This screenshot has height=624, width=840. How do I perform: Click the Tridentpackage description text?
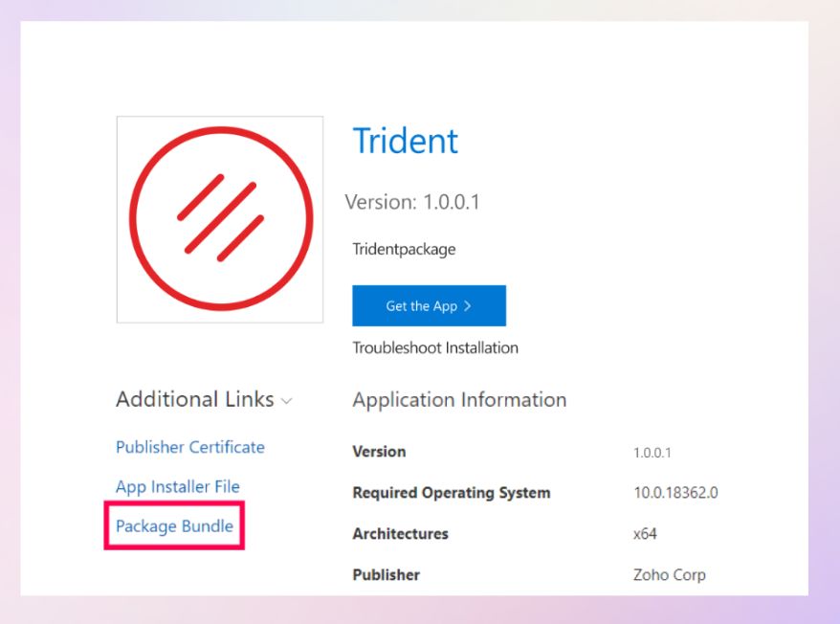click(x=404, y=249)
